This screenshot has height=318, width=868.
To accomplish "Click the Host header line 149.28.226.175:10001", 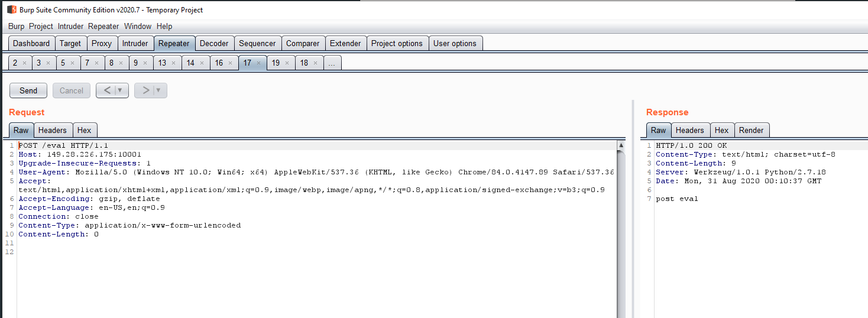I will point(80,154).
